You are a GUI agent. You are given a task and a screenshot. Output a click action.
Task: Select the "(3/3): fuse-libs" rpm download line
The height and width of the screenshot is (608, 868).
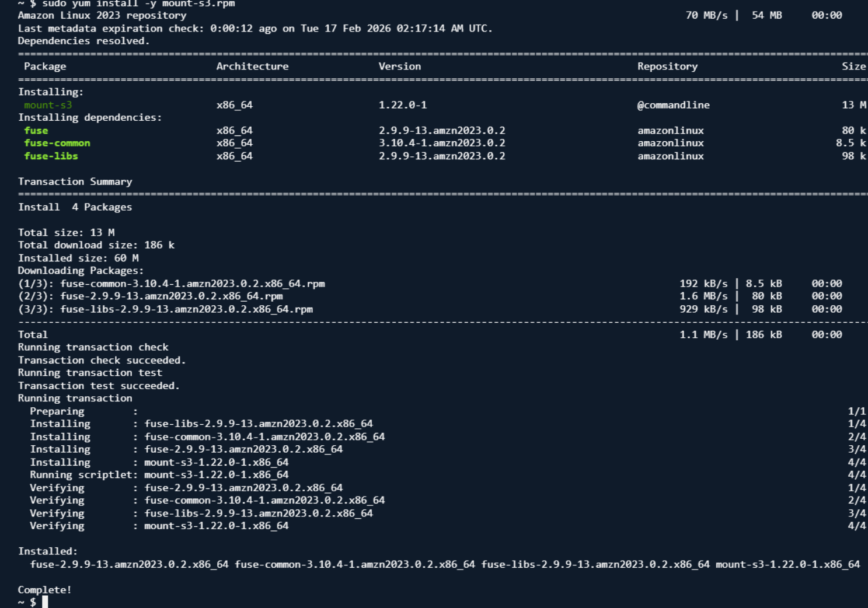(x=166, y=309)
